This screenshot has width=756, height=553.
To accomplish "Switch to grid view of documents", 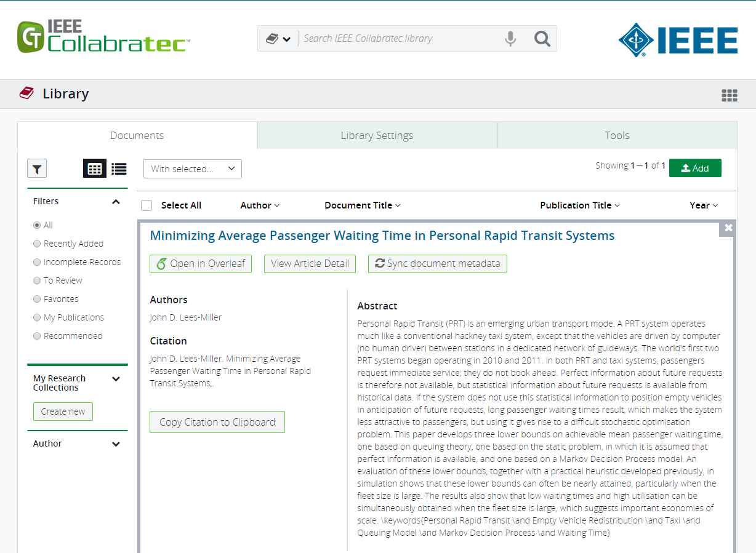I will coord(94,168).
